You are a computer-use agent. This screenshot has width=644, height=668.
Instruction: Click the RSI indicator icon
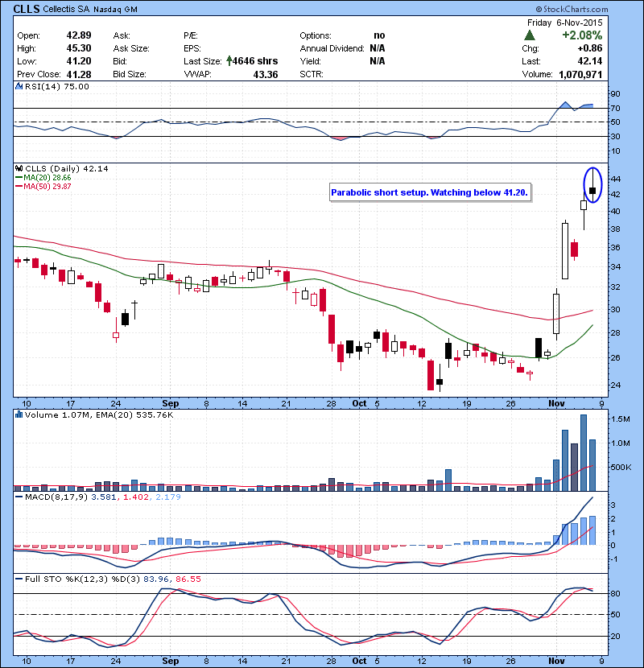click(x=19, y=86)
